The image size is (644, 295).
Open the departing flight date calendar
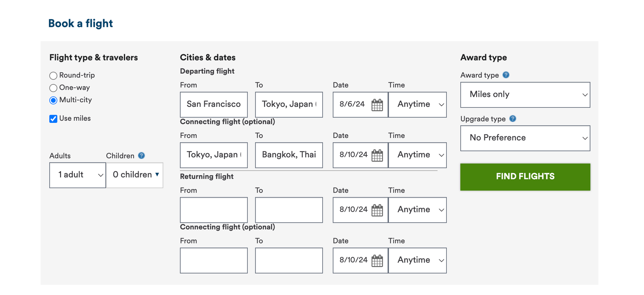click(377, 105)
